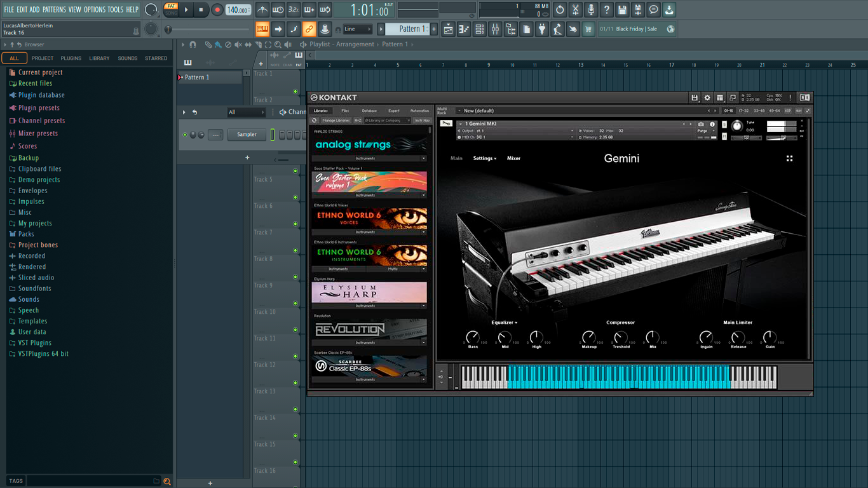The width and height of the screenshot is (868, 488).
Task: Click the FL Studio play button
Action: [x=186, y=10]
